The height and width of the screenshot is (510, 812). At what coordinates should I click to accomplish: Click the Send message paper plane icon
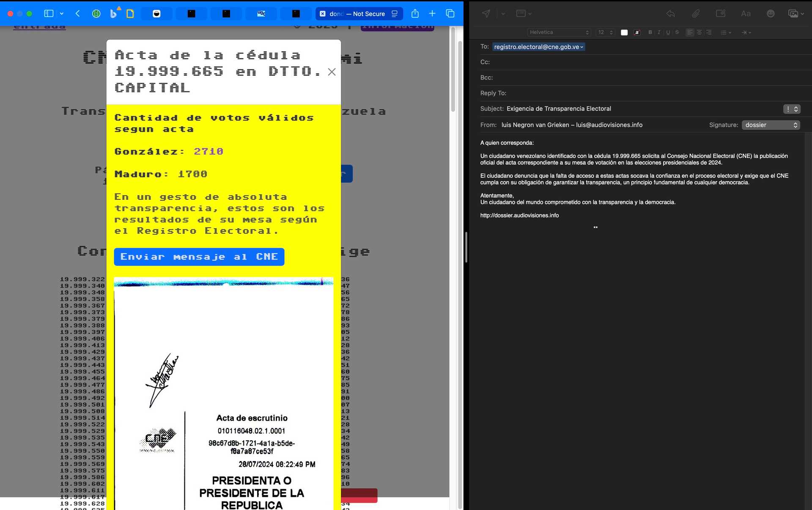click(486, 14)
